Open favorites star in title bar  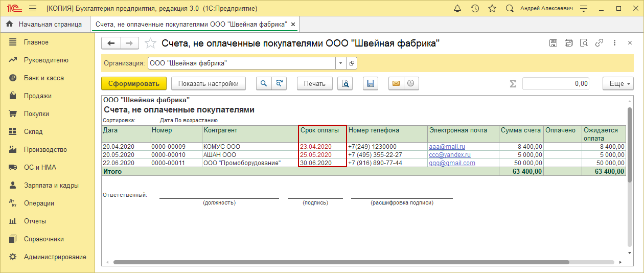point(492,9)
